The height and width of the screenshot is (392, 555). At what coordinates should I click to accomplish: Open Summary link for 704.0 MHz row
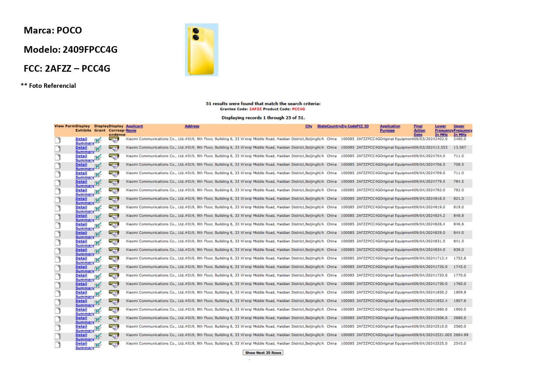click(x=85, y=160)
